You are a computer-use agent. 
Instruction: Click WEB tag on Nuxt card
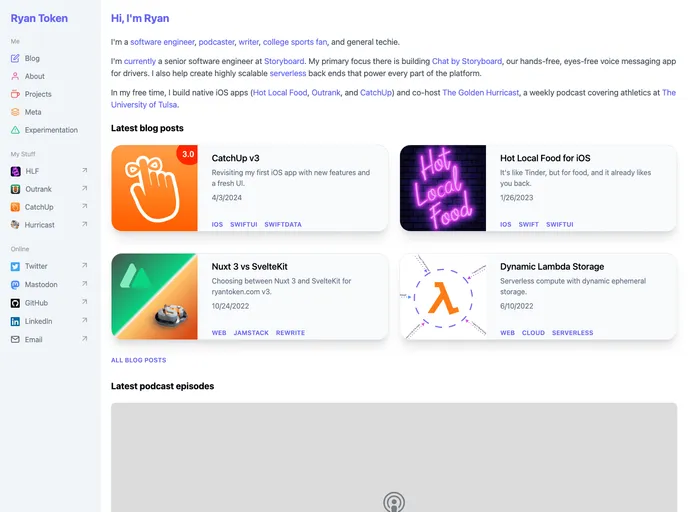[x=219, y=333]
